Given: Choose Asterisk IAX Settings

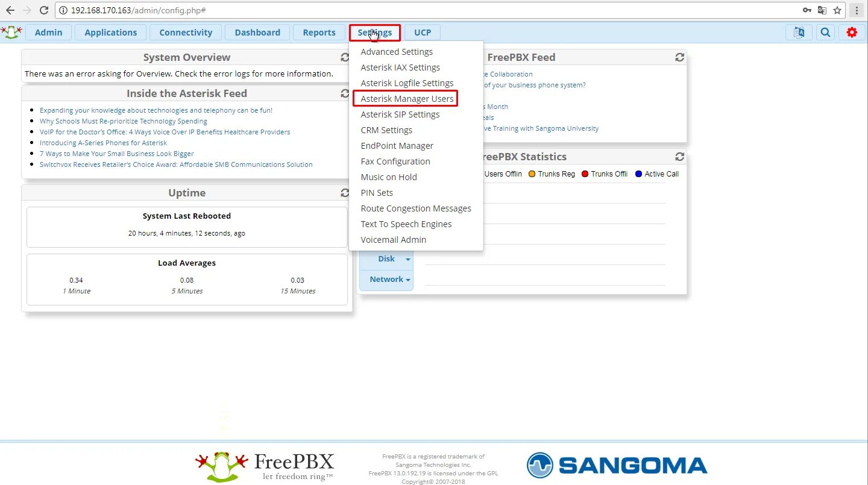Looking at the screenshot, I should [x=400, y=67].
